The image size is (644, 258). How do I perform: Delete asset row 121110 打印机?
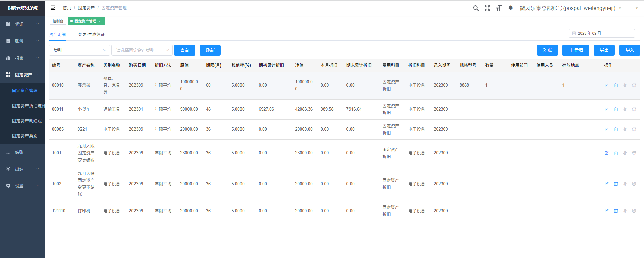[x=616, y=211]
